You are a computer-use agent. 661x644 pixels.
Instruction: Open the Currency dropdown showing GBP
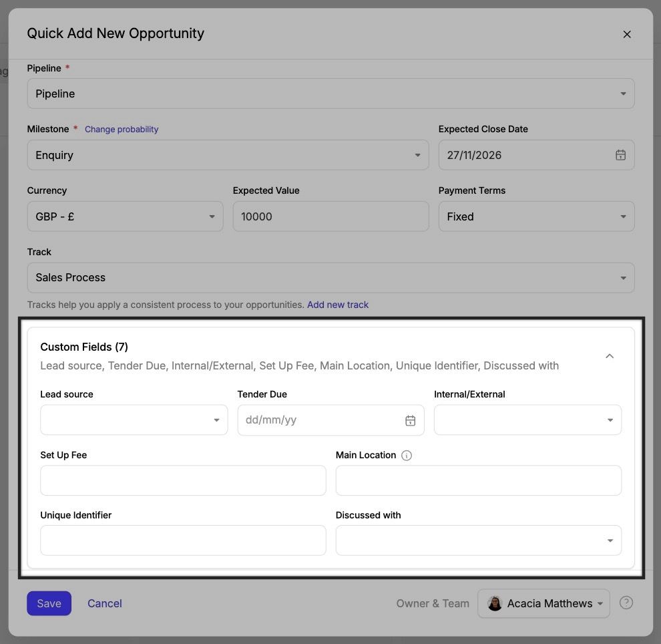point(126,216)
